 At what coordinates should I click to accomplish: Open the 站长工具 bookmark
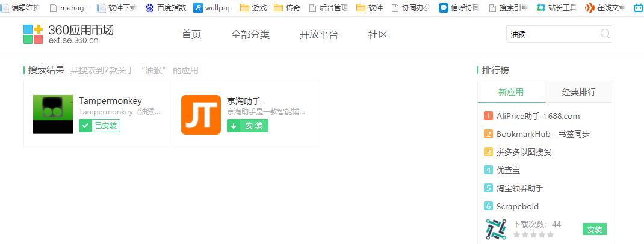click(557, 7)
